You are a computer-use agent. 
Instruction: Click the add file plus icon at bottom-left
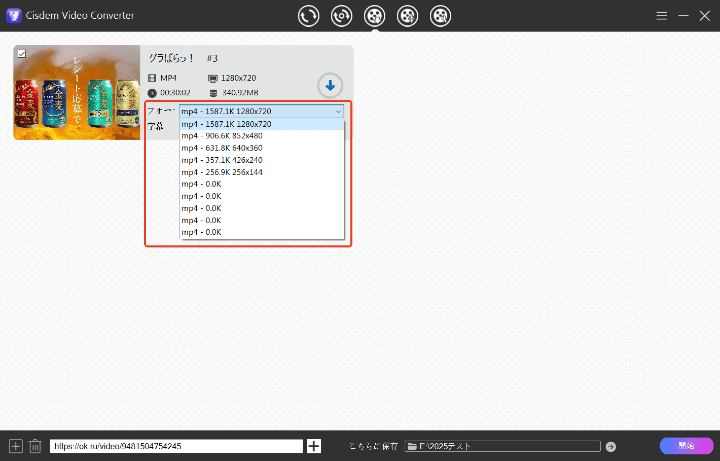[x=15, y=446]
